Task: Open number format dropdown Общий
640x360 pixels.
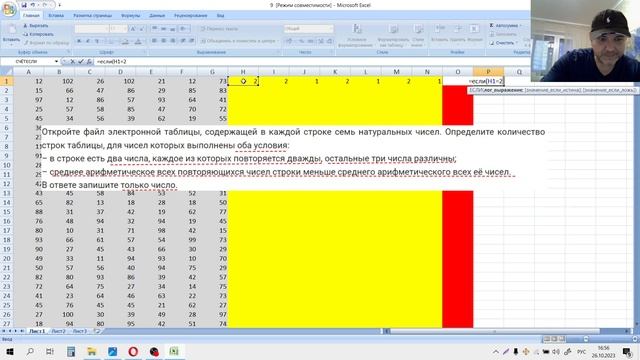Action: 308,29
